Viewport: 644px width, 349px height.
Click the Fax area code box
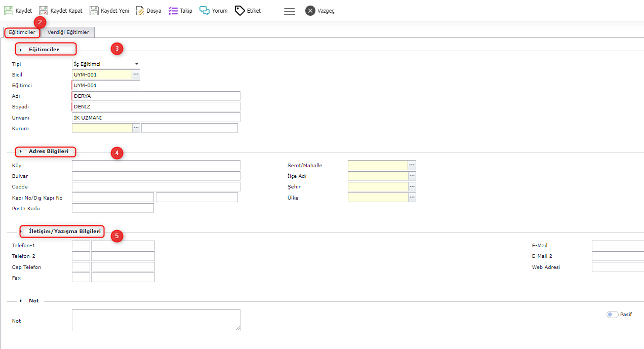(81, 277)
